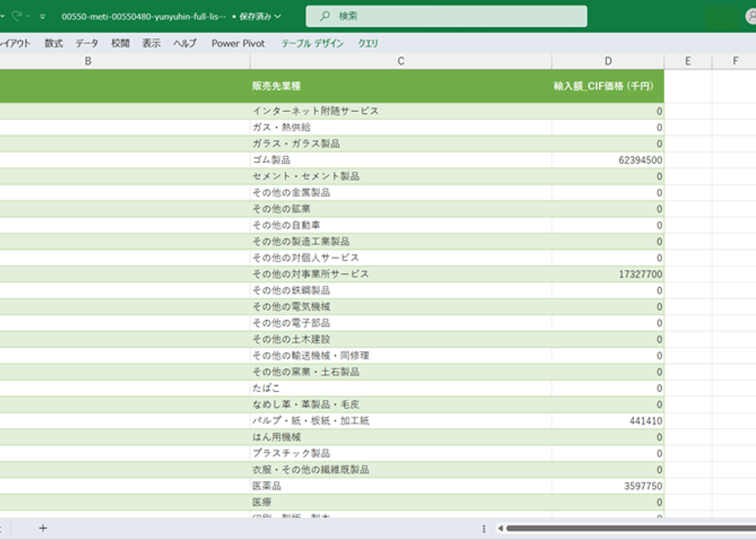Expand the 保存済み save status dropdown
The height and width of the screenshot is (540, 756).
click(277, 16)
